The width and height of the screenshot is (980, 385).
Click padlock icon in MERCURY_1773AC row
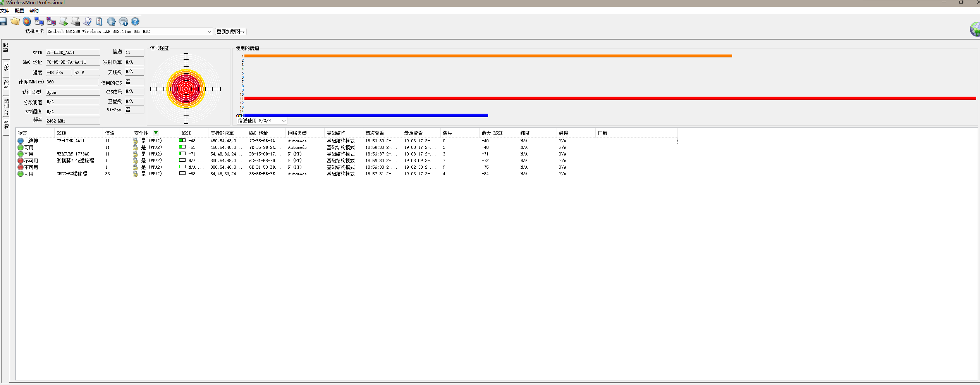coord(135,154)
